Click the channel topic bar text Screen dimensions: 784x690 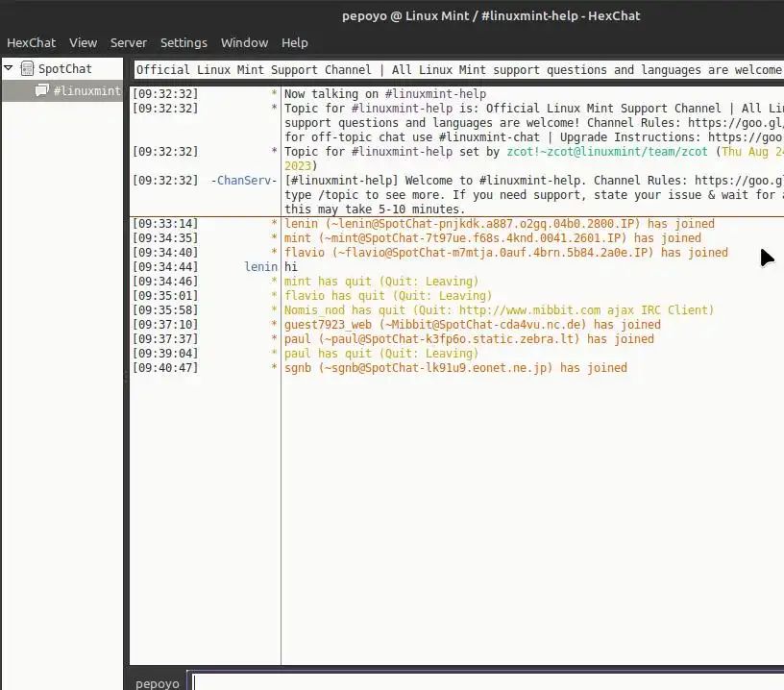[x=458, y=70]
